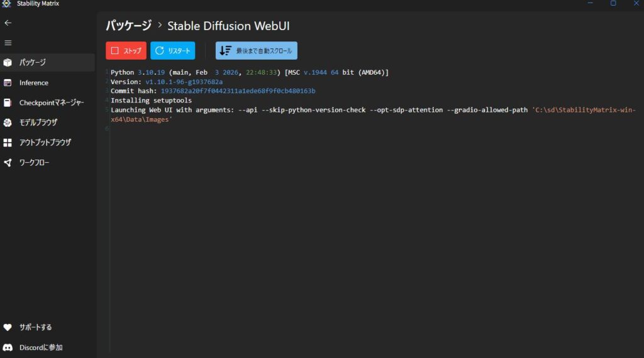Open the Inference sidebar item
Viewport: 644px width, 358px height.
48,83
